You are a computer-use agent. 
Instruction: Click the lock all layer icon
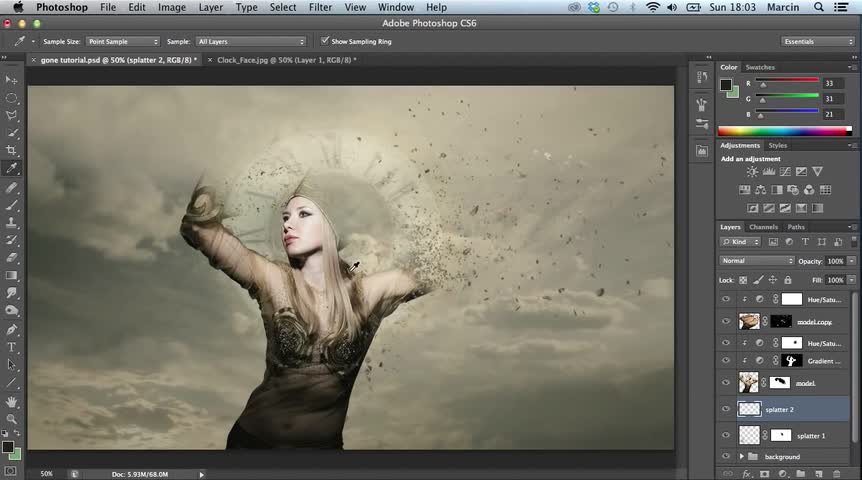click(788, 280)
